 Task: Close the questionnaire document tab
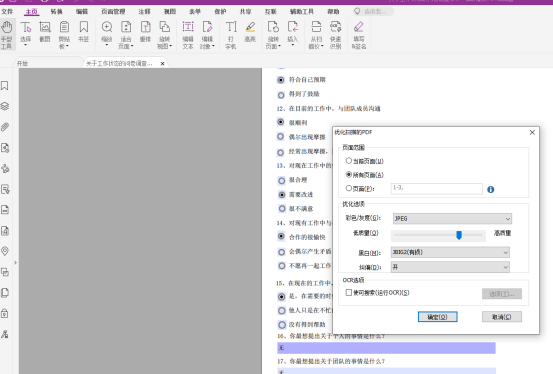[x=162, y=64]
